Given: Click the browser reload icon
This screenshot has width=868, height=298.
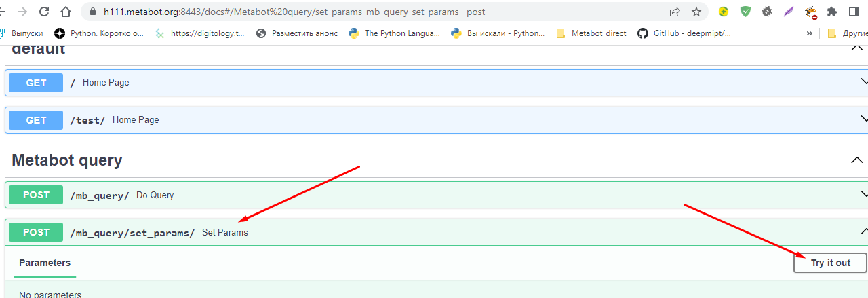Looking at the screenshot, I should (x=44, y=12).
